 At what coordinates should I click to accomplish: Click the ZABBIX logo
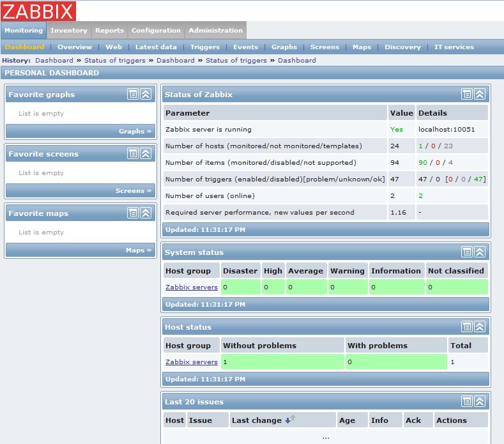click(x=38, y=11)
